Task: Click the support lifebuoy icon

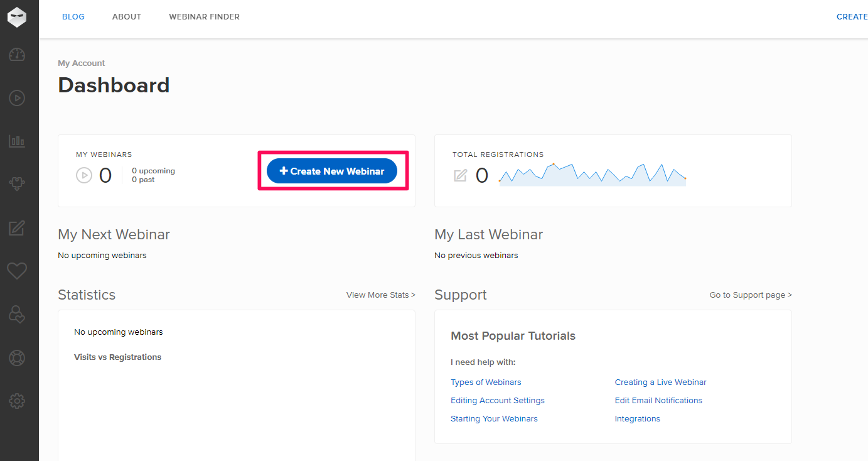Action: (x=16, y=357)
